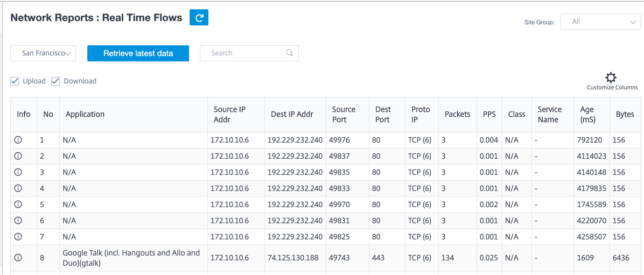
Task: Click age value 4258507
Action: (592, 236)
